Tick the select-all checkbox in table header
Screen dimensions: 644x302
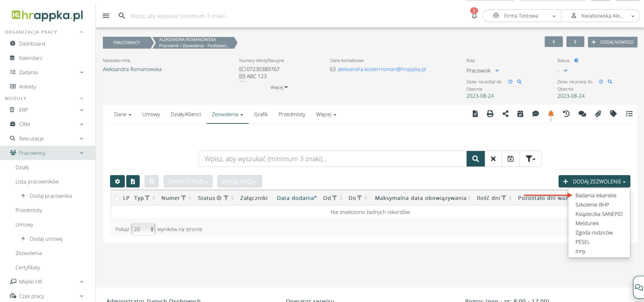click(x=117, y=198)
